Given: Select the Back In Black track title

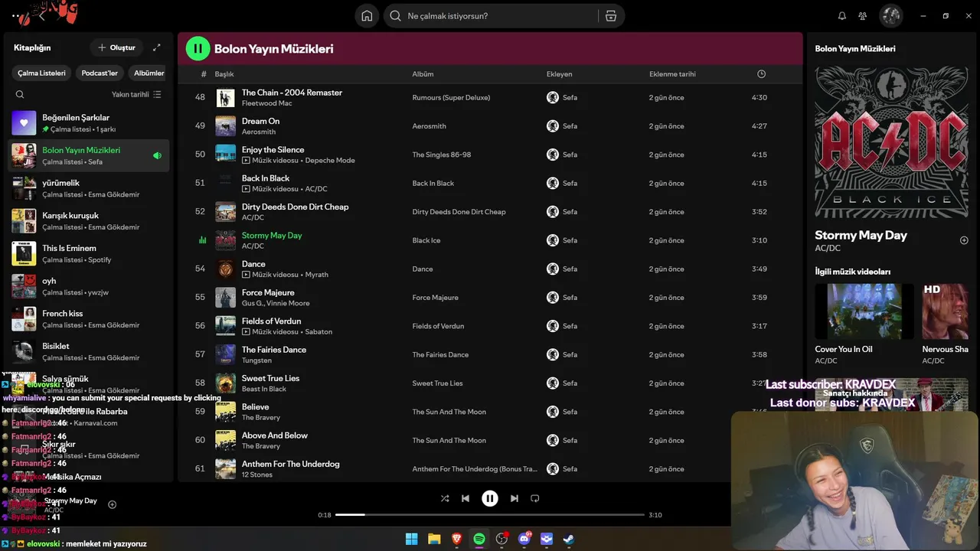Looking at the screenshot, I should coord(266,178).
